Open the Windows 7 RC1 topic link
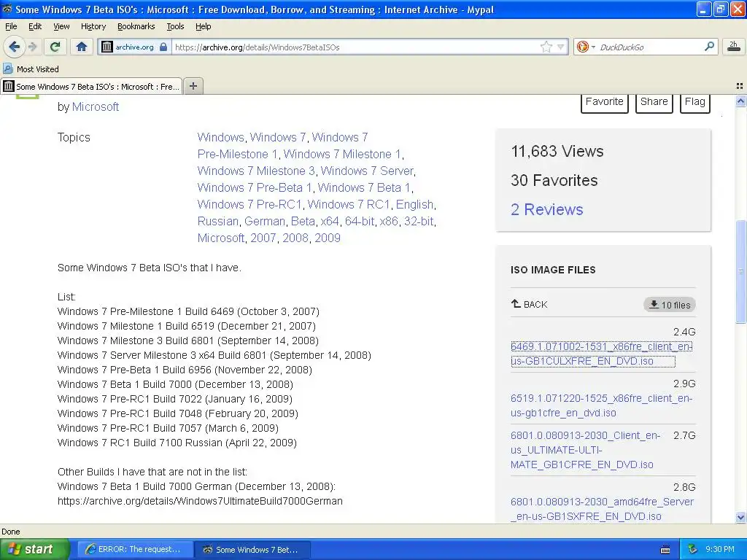 (349, 204)
